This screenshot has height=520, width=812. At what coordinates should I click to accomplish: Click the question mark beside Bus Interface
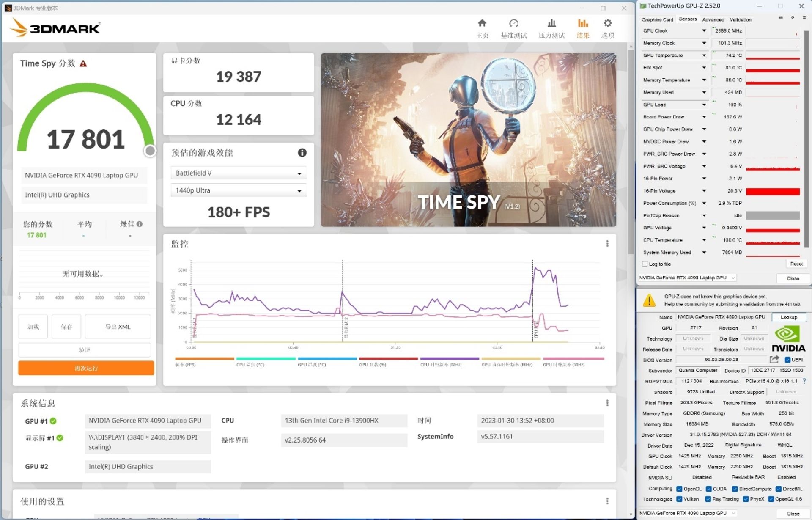[x=804, y=381]
